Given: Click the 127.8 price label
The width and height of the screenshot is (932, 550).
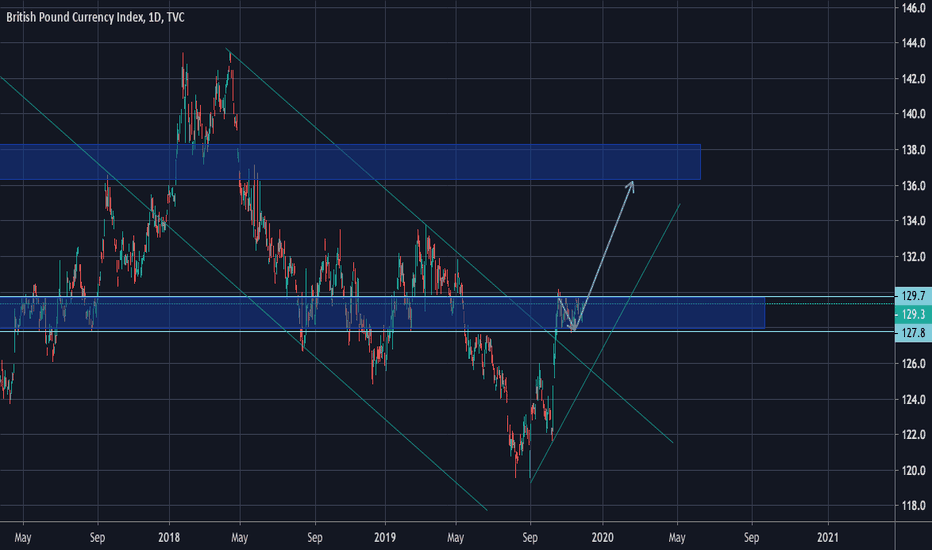Looking at the screenshot, I should [913, 333].
